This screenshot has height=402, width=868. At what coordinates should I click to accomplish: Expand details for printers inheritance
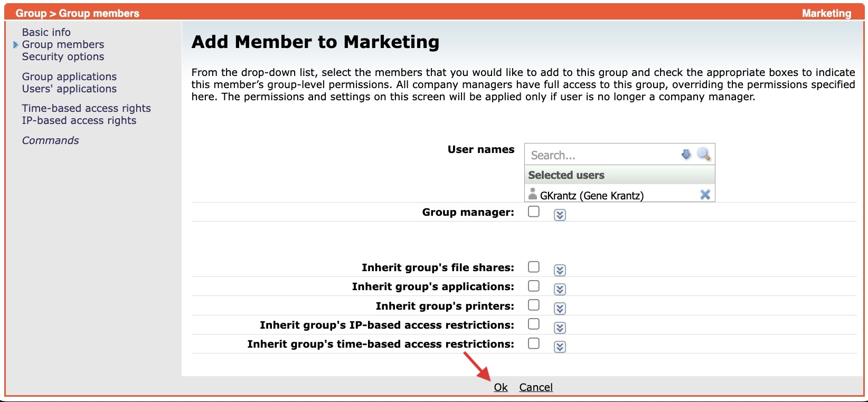pos(560,308)
